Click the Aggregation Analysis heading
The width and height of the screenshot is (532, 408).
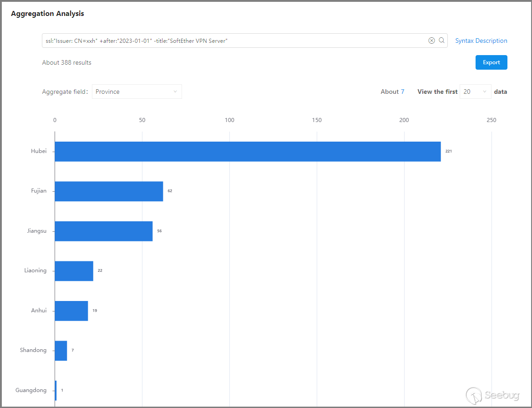[x=47, y=14]
